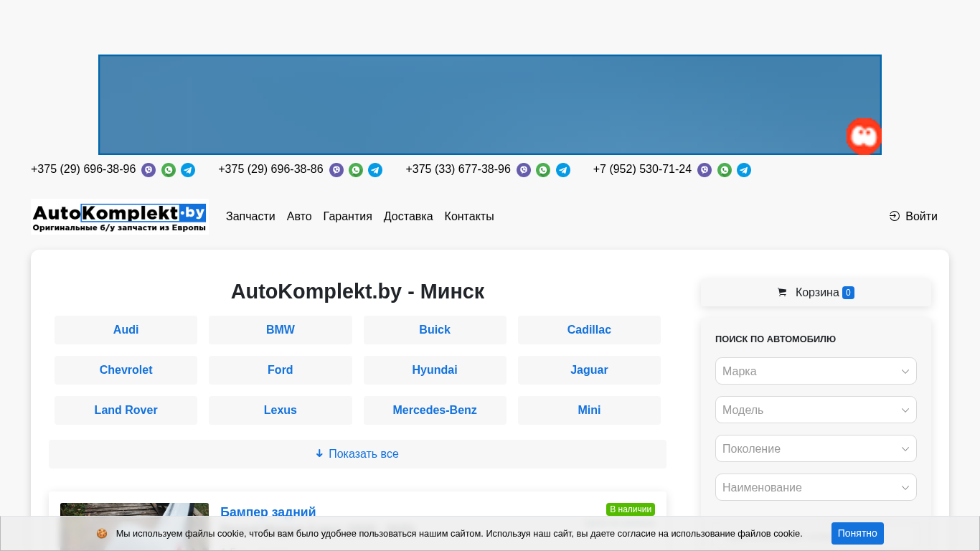
Task: Click phone number +7 (952) 530-71-24
Action: [642, 169]
